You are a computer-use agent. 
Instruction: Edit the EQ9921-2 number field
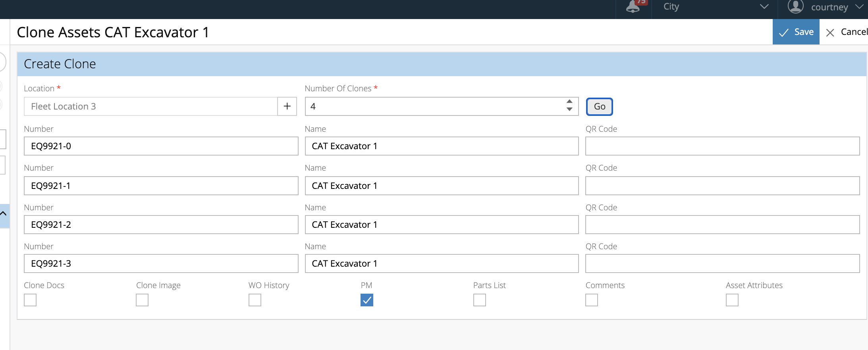pos(161,225)
